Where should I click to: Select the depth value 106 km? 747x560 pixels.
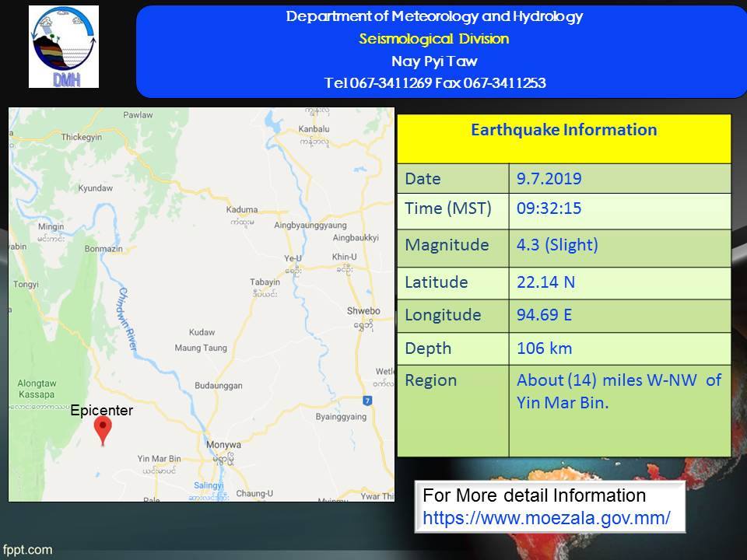tap(544, 348)
